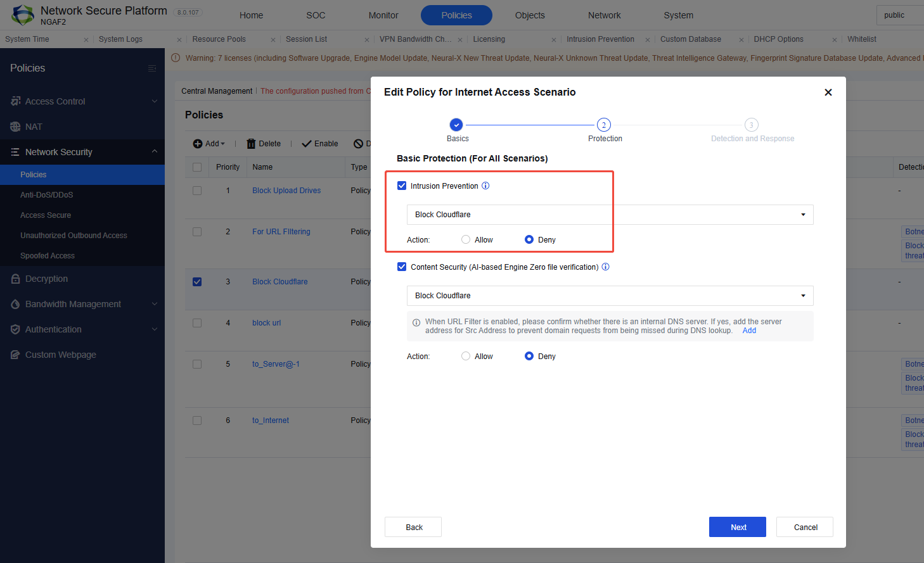Click the NAT globe icon

(x=15, y=127)
